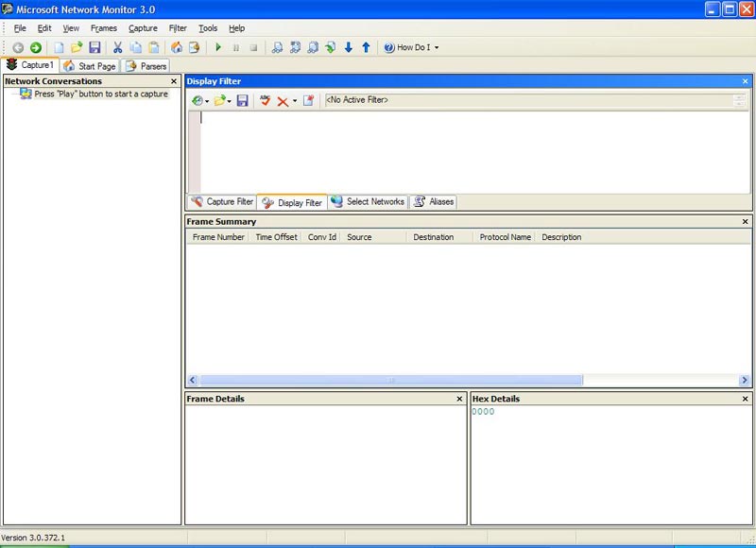
Task: Switch to the Start Page tab
Action: (x=90, y=66)
